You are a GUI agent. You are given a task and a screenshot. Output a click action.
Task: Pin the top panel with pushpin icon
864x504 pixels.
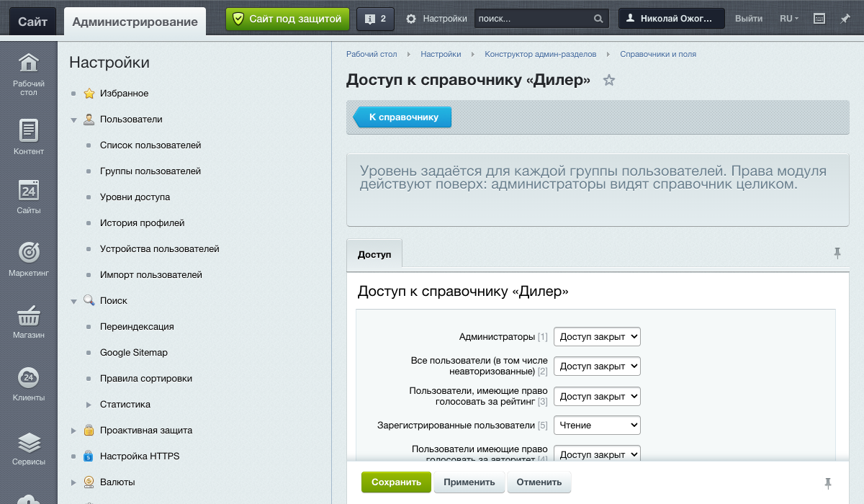(x=845, y=19)
